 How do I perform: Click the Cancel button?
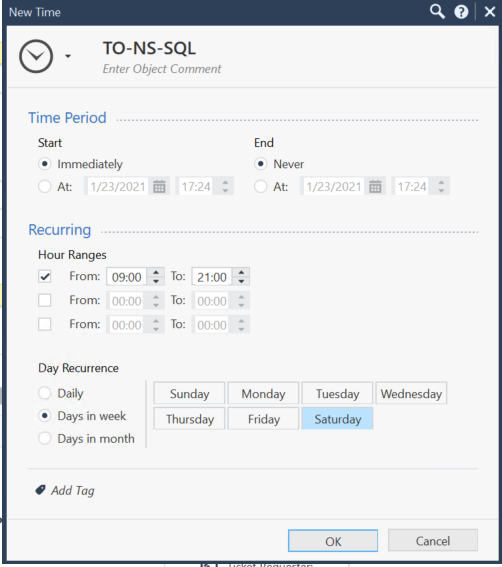(433, 541)
